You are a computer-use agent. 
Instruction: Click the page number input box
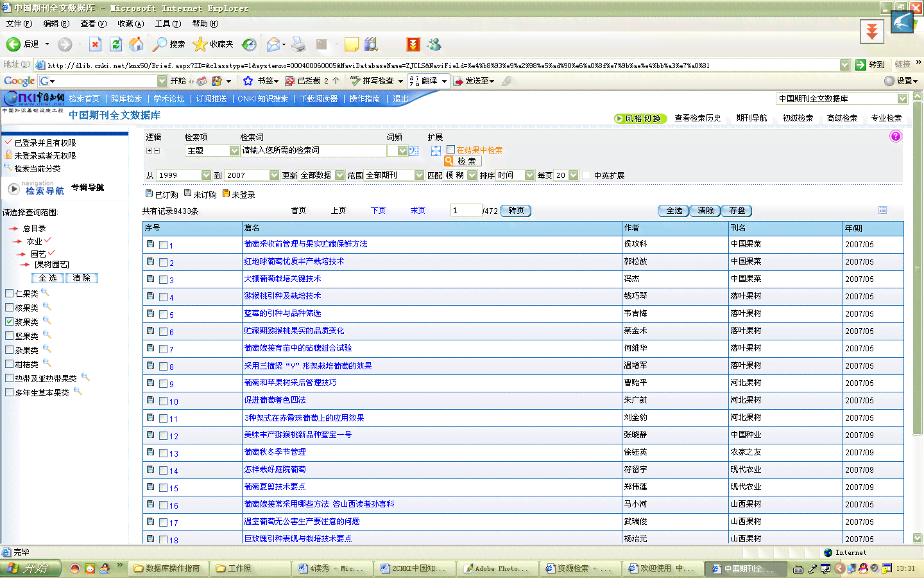[466, 210]
